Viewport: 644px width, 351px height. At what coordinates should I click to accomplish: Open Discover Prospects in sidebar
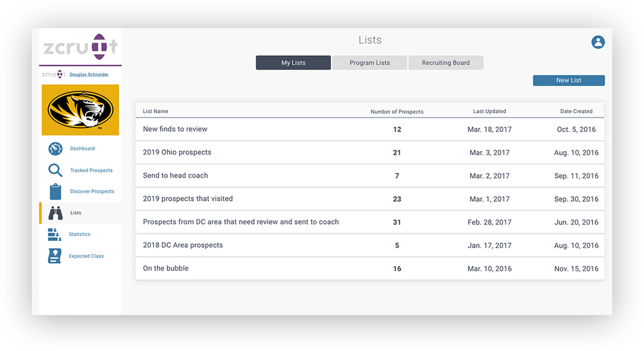coord(92,192)
